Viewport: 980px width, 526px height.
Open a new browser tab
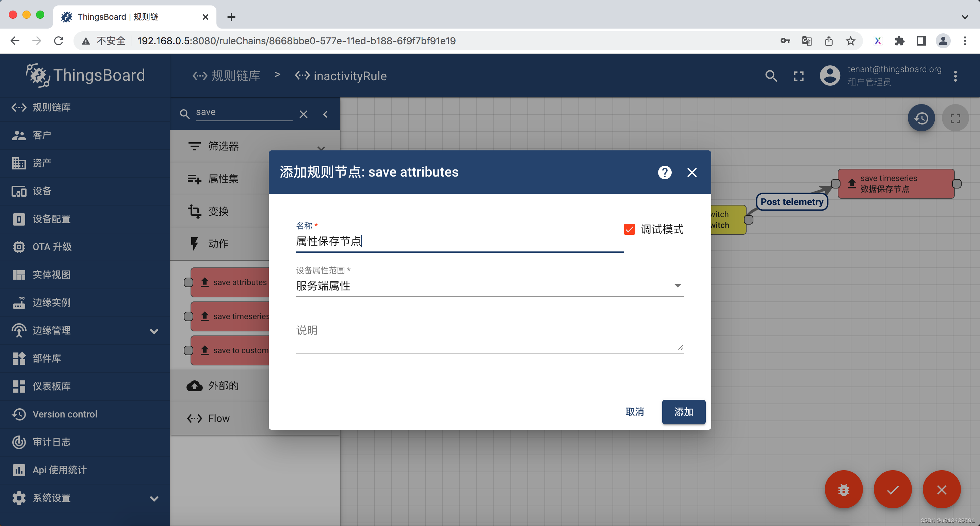click(x=231, y=17)
